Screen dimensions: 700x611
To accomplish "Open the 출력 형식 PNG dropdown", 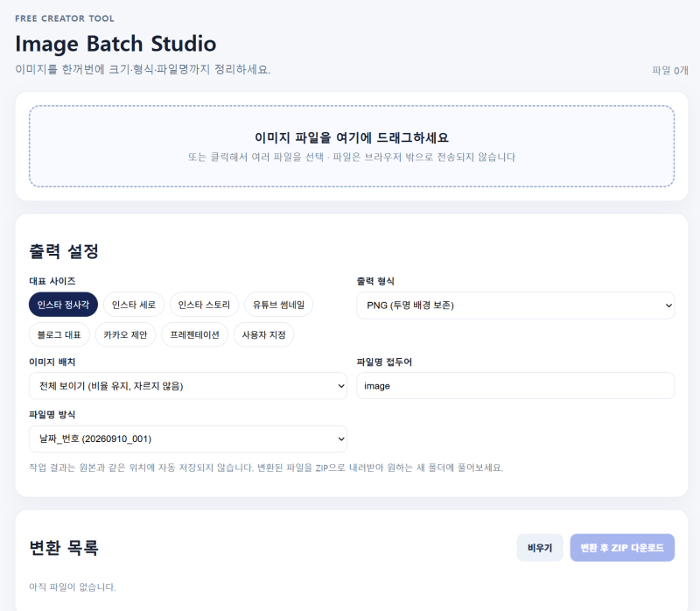I will click(x=515, y=305).
